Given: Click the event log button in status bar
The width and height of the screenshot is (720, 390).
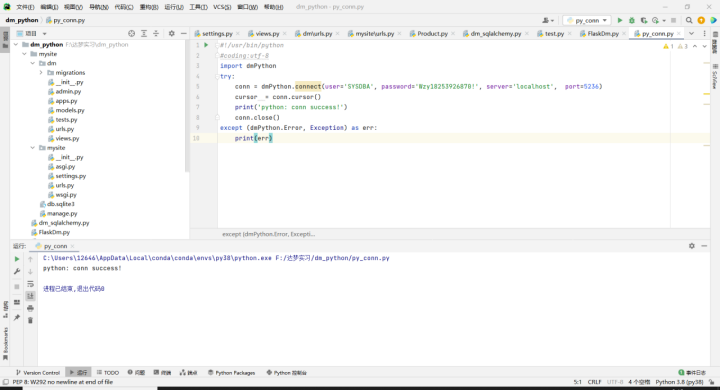Looking at the screenshot, I should [692, 373].
